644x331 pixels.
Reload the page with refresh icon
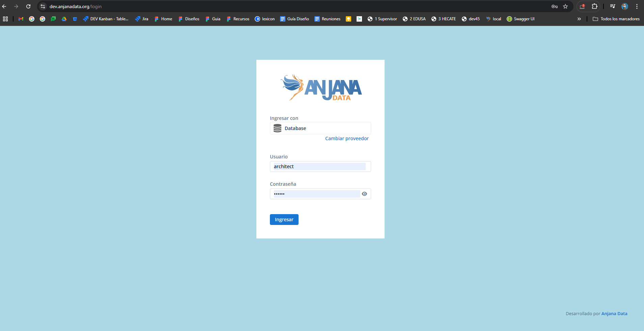28,6
